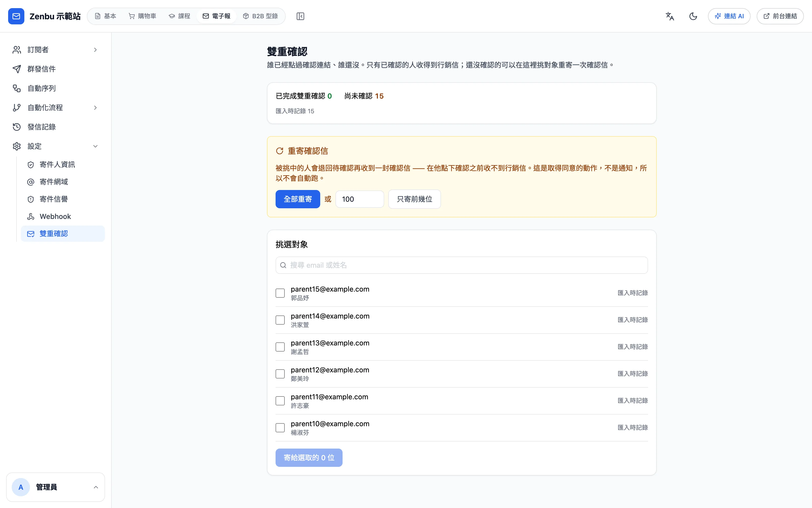Click the 訂閱者 people icon

(x=17, y=50)
